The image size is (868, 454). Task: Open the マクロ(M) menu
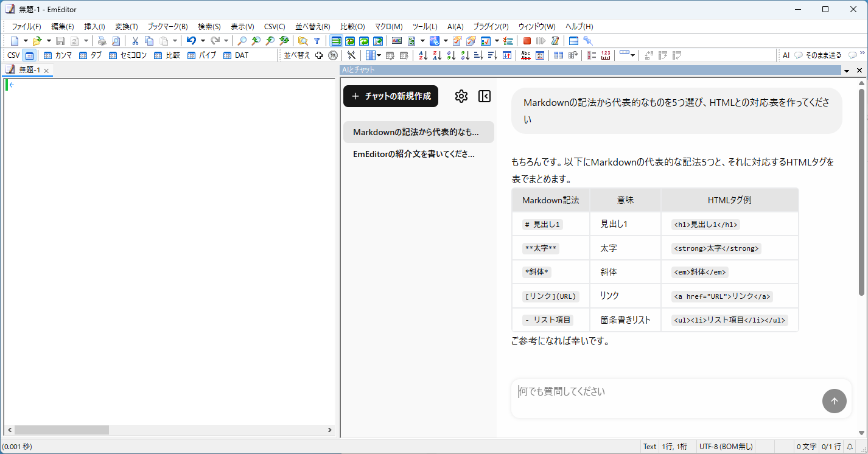click(x=388, y=26)
